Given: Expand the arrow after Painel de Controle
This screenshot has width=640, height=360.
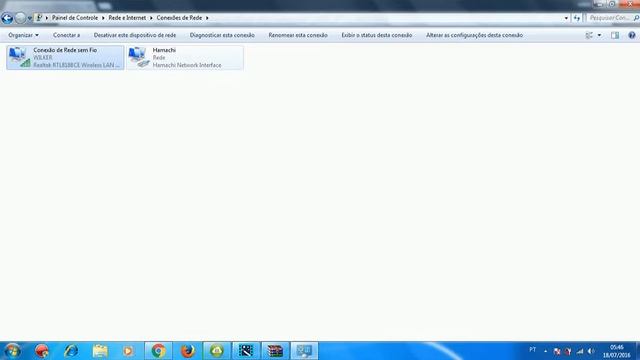Looking at the screenshot, I should point(103,18).
